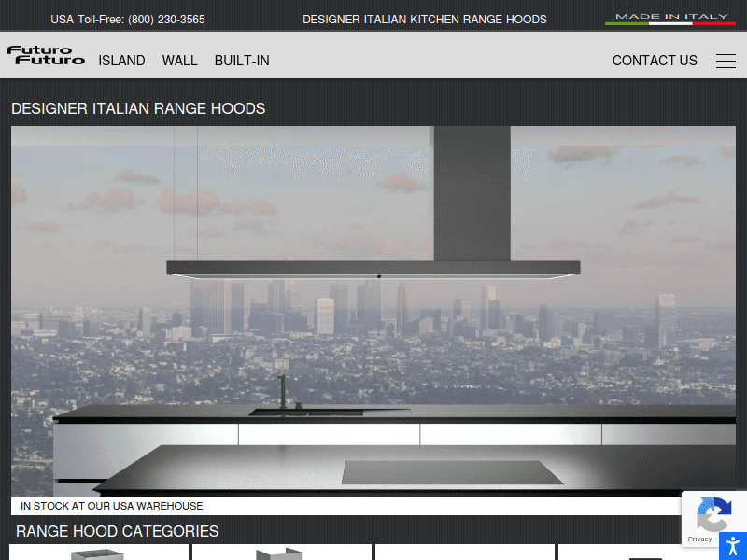Go to the Wall range hoods menu
Screen dimensions: 747x560
click(179, 61)
